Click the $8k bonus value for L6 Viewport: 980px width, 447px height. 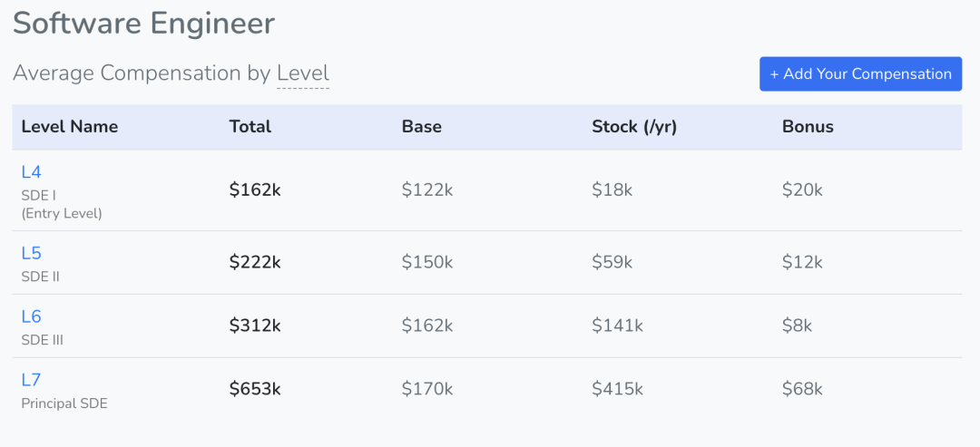[798, 326]
